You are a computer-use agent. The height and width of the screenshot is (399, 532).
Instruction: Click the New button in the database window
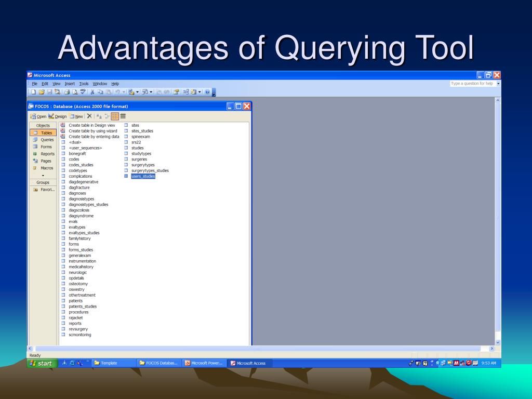pos(76,116)
